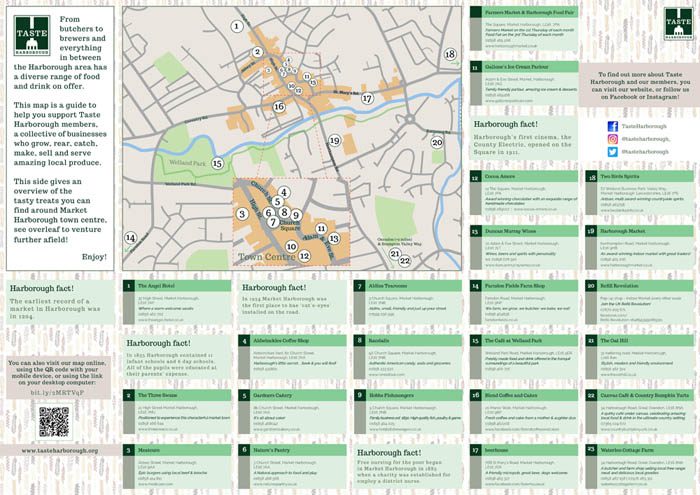Select large marker 5 in the Town Centre inset
700x495 pixels.
277,202
